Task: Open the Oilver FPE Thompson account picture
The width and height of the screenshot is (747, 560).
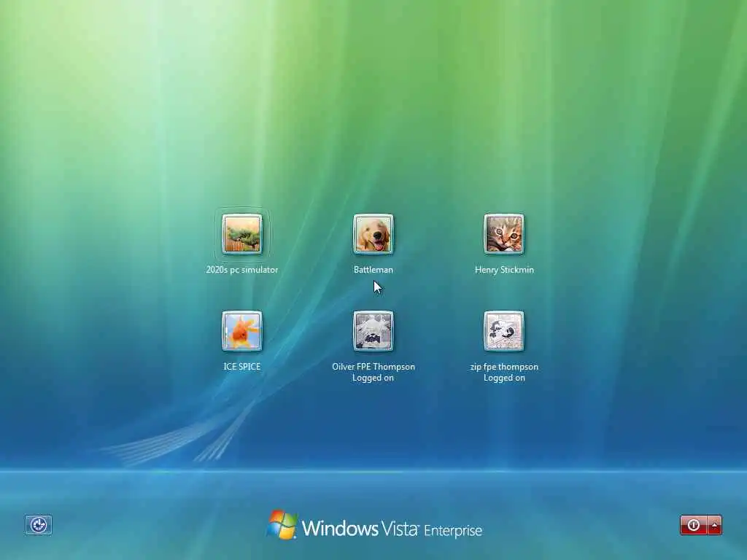Action: pyautogui.click(x=373, y=331)
